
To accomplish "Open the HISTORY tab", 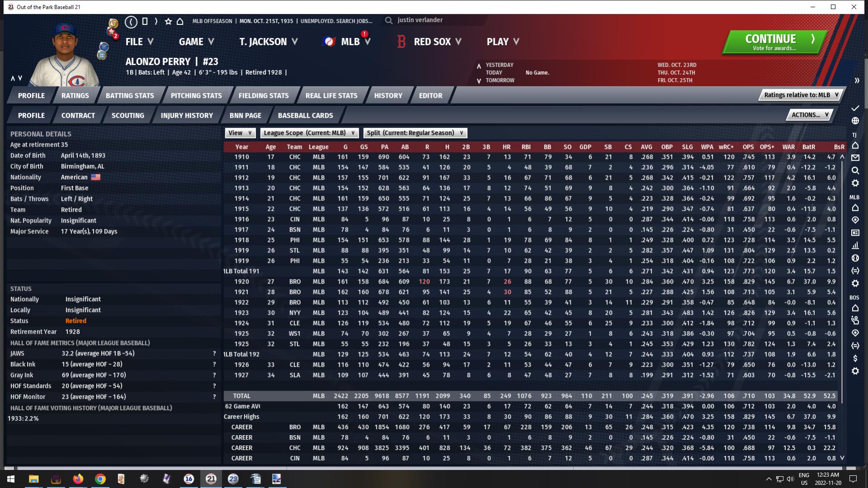I will [388, 95].
